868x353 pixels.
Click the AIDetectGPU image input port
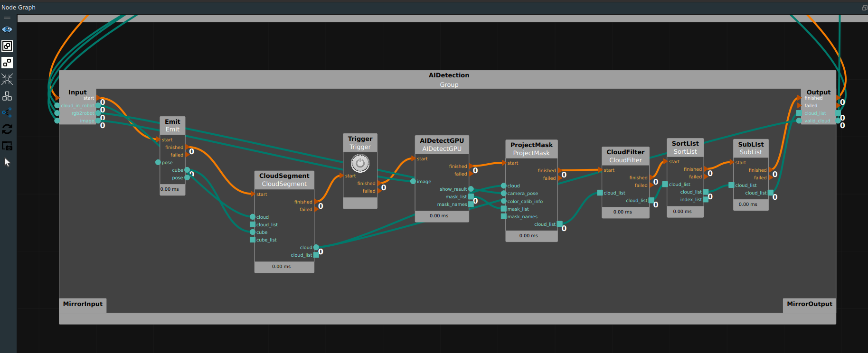413,181
